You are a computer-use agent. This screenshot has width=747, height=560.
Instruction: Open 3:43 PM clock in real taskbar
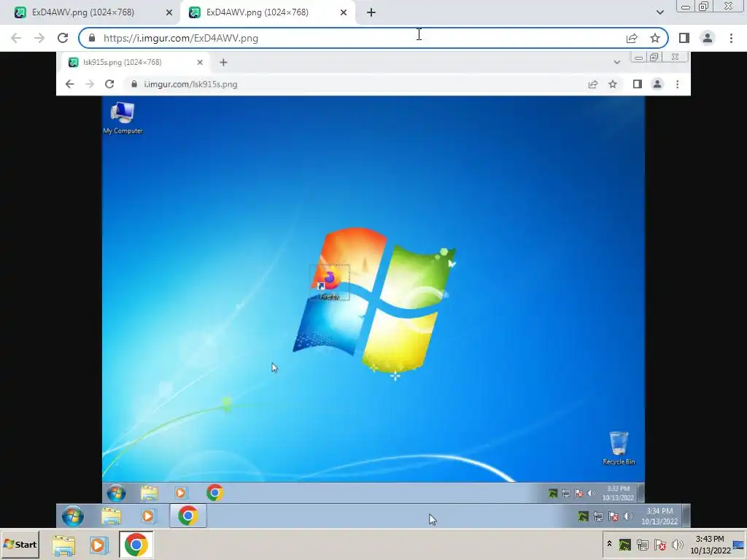(711, 545)
